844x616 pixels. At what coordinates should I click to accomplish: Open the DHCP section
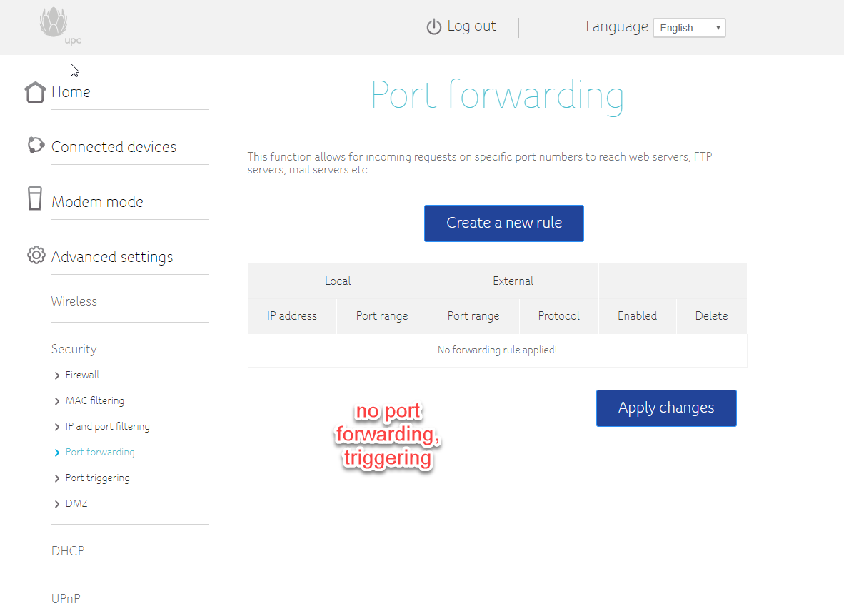(x=68, y=551)
